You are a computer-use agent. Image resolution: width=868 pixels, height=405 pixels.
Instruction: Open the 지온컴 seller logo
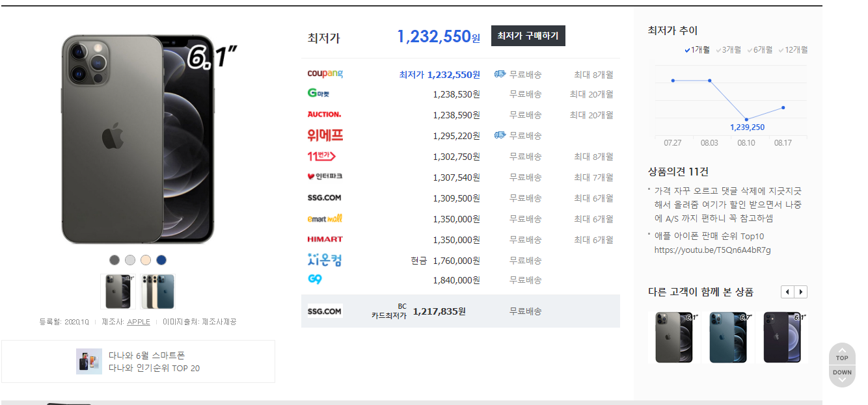point(324,260)
